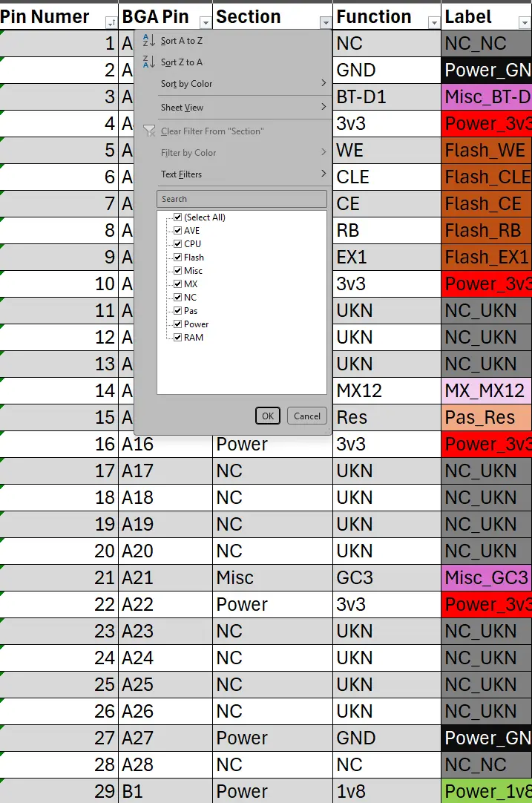The height and width of the screenshot is (803, 532).
Task: Select the A28 BGA pin cell
Action: point(165,764)
